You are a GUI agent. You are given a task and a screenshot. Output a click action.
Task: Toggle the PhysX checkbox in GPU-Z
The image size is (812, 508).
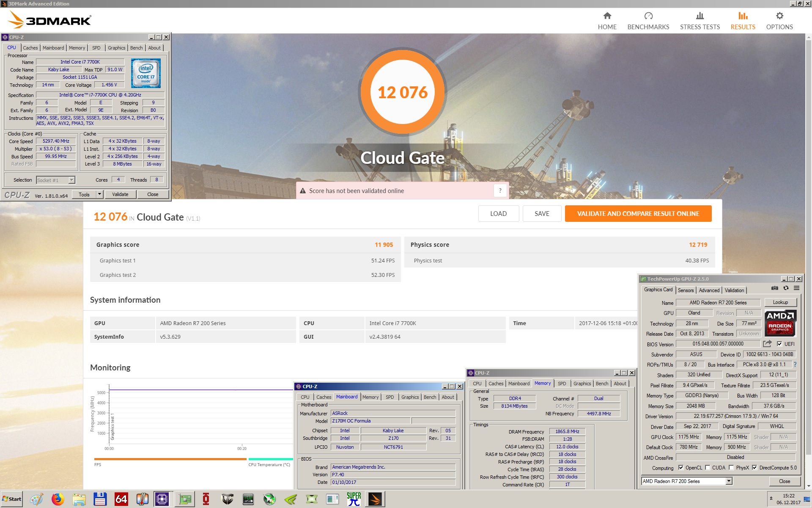point(731,468)
